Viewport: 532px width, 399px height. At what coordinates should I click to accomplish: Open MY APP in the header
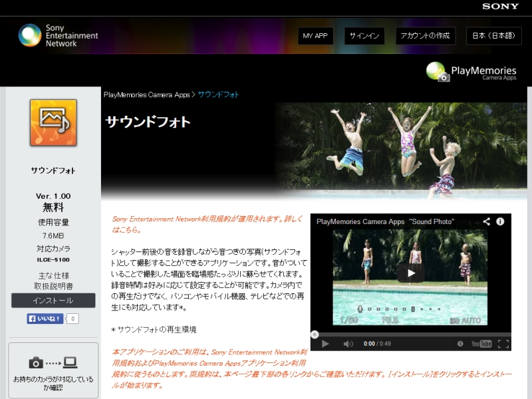(315, 36)
